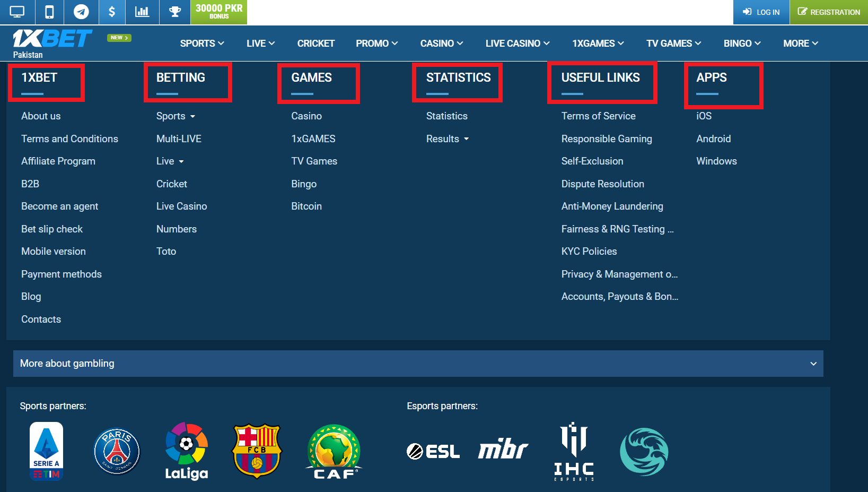Viewport: 868px width, 492px height.
Task: Open the SPORTS dropdown menu
Action: (202, 44)
